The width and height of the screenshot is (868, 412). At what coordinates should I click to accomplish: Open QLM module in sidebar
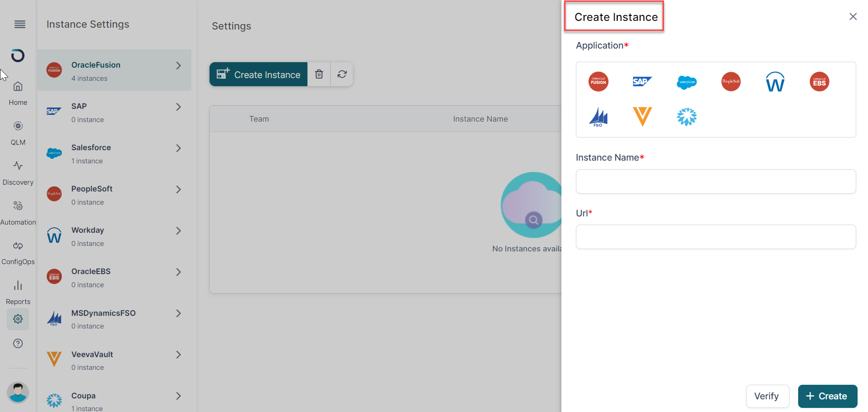18,133
